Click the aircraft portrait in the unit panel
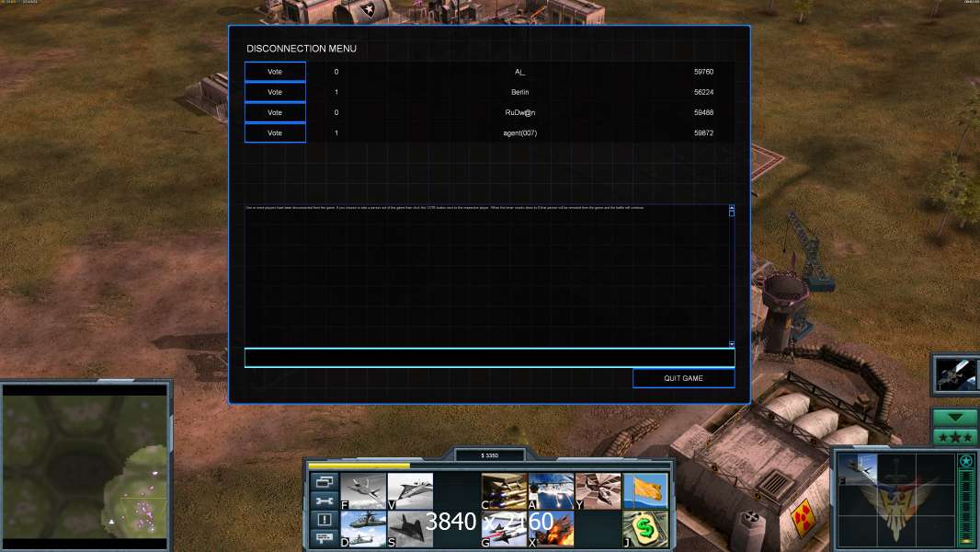Viewport: 980px width, 552px height. pyautogui.click(x=857, y=469)
